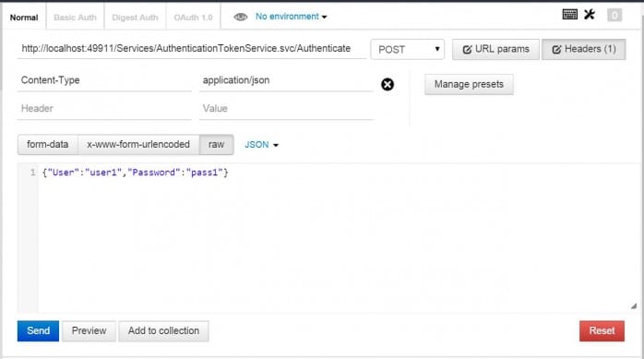Switch to the OAuth 1.0 tab

193,18
